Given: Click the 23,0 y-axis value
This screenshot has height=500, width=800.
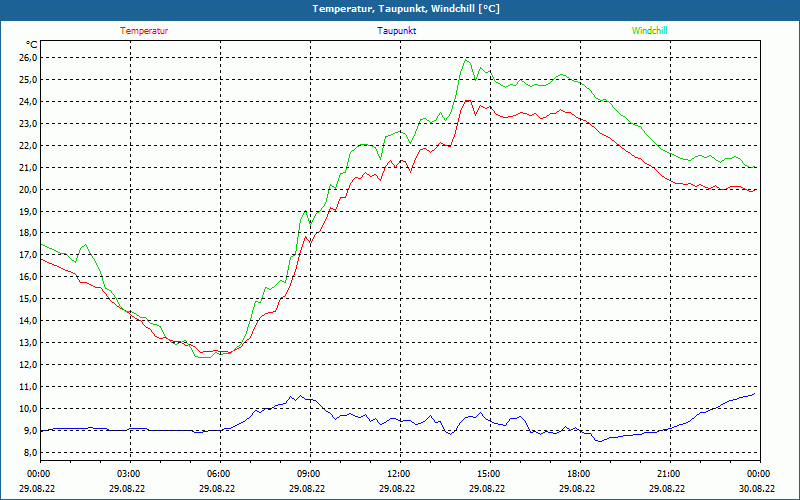Looking at the screenshot, I should 28,123.
